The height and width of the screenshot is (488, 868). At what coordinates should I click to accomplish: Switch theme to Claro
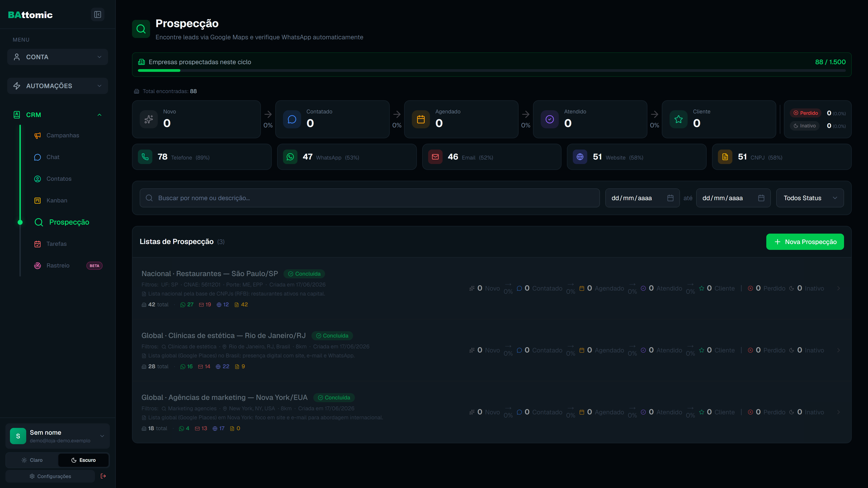coord(32,460)
